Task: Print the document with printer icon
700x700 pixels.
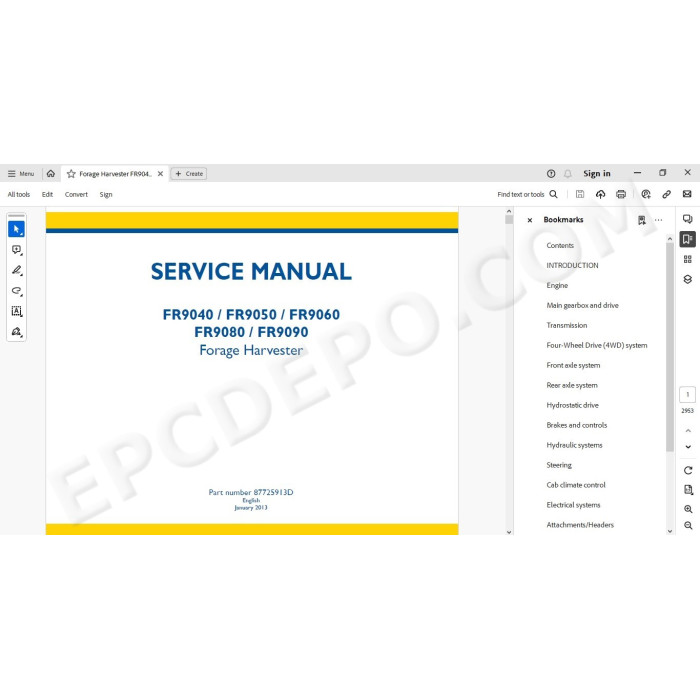Action: point(621,194)
